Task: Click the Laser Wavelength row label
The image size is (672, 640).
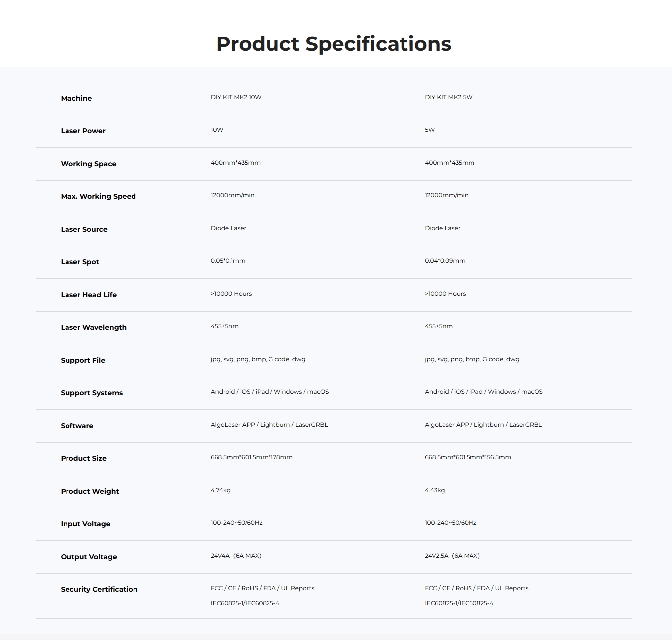Action: coord(93,327)
